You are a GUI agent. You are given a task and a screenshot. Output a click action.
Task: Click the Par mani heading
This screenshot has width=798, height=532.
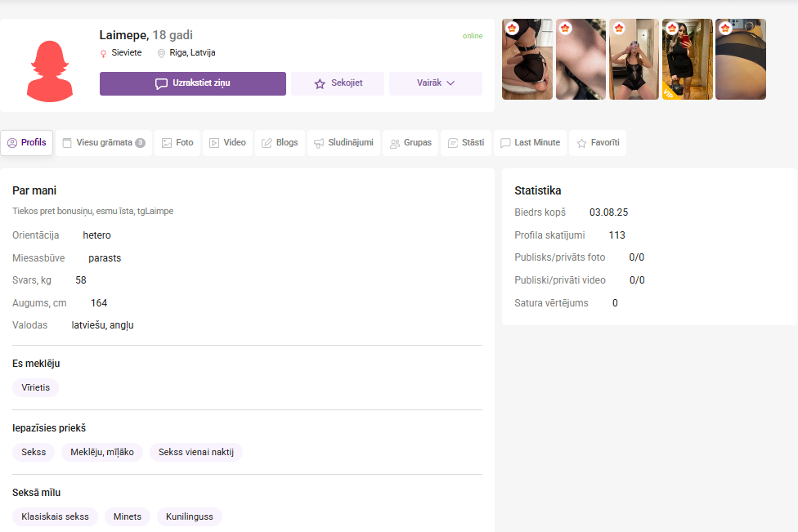coord(34,190)
